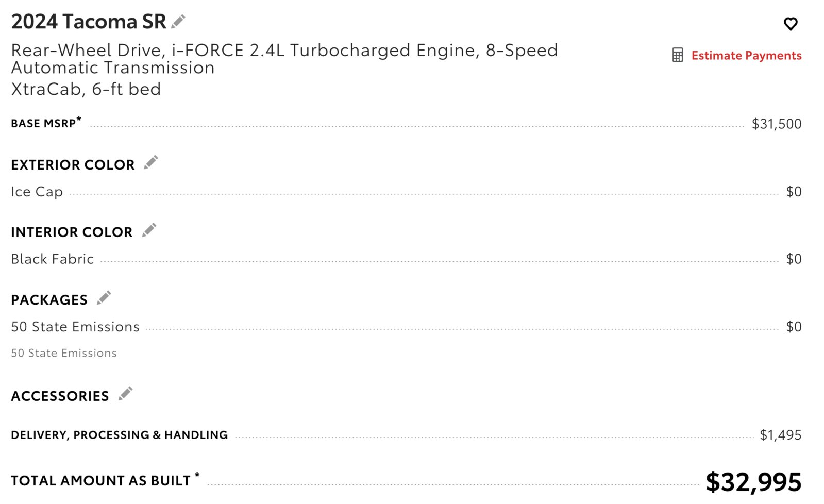Viewport: 824px width, 504px height.
Task: Click the pencil icon next to Accessories
Action: point(126,394)
